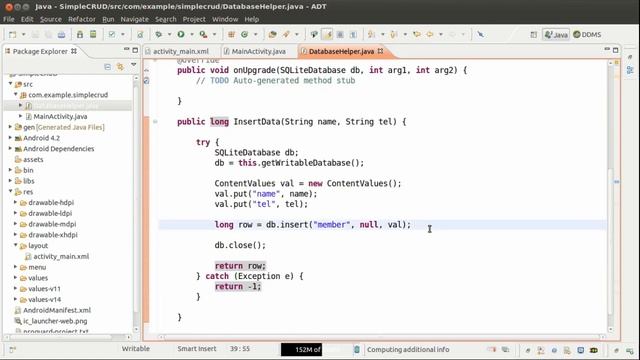
Task: Open the Project menu
Action: point(194,19)
